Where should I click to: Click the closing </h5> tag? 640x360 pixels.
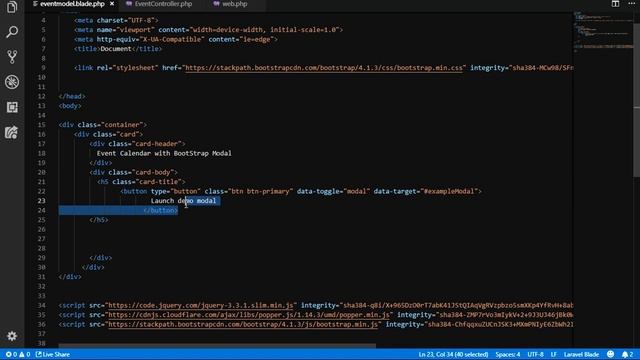tap(99, 220)
